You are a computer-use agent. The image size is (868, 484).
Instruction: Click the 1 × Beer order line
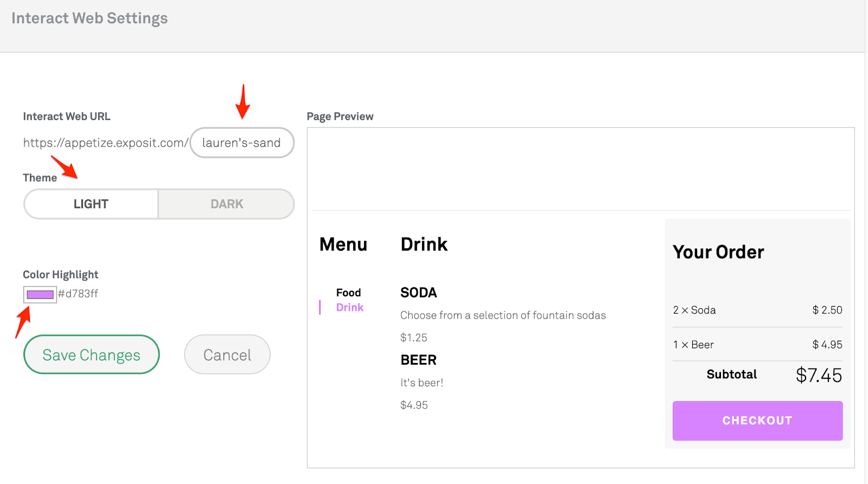(693, 345)
